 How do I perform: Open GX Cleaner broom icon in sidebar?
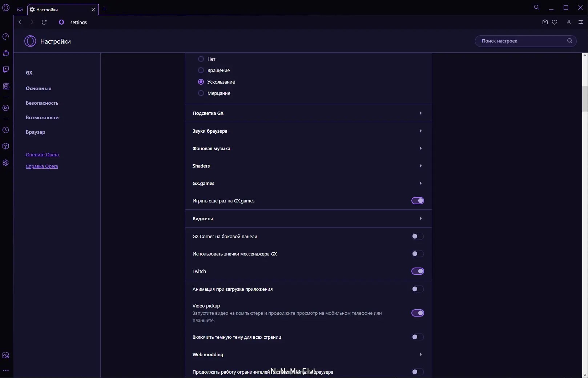coord(6,53)
